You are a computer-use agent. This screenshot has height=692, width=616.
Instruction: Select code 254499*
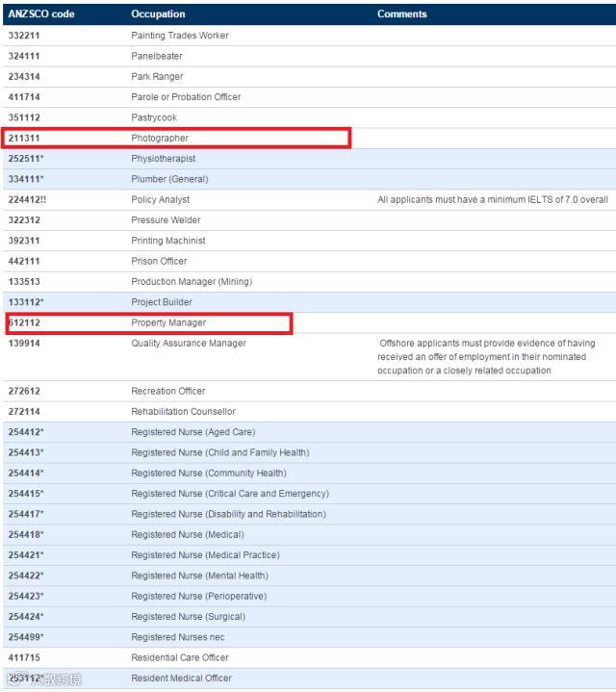tap(26, 637)
